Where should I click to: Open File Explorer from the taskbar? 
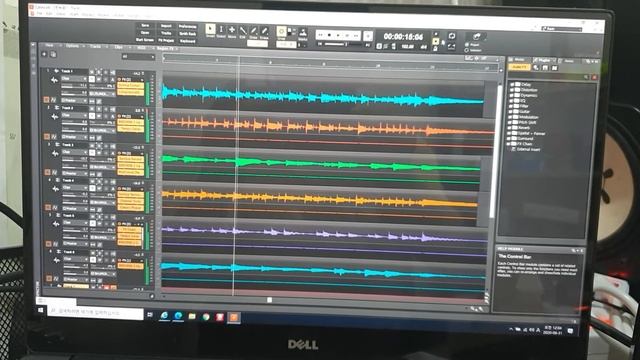[192, 316]
